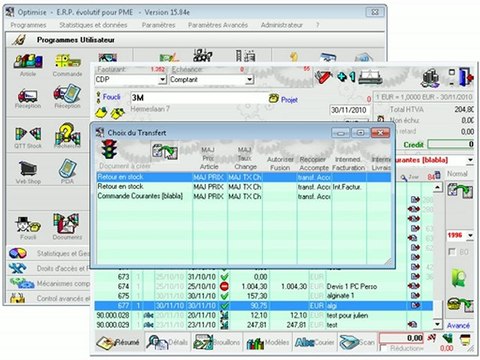Open the Paramètres menu
480x360 pixels.
click(158, 25)
